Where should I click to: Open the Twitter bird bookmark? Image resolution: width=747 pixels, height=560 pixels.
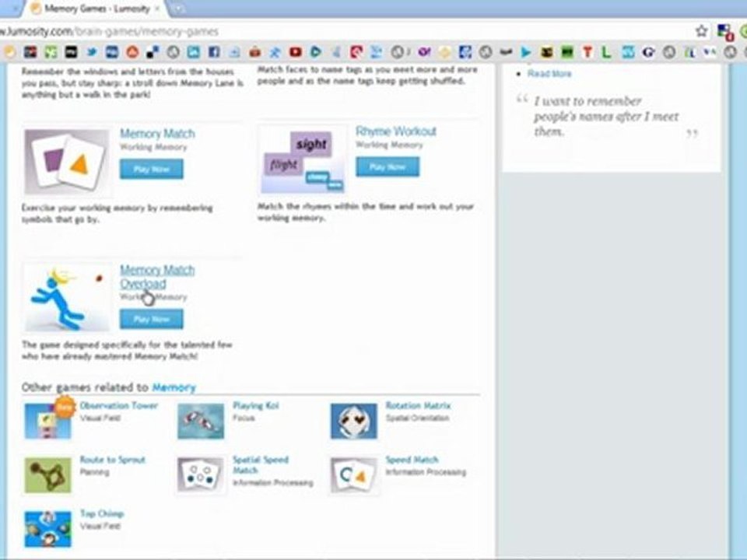click(x=92, y=52)
